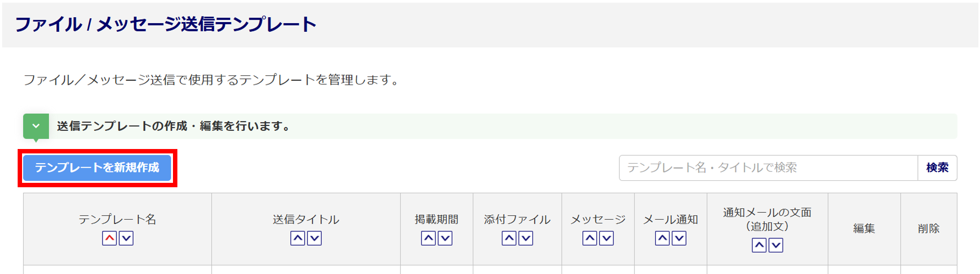Sort template name descending
Image resolution: width=980 pixels, height=274 pixels.
point(126,239)
